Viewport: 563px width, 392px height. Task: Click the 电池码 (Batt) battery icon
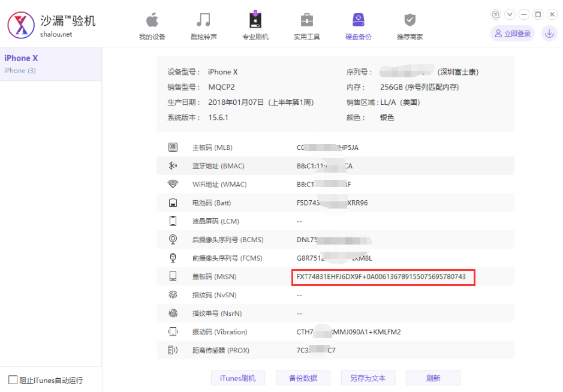173,203
